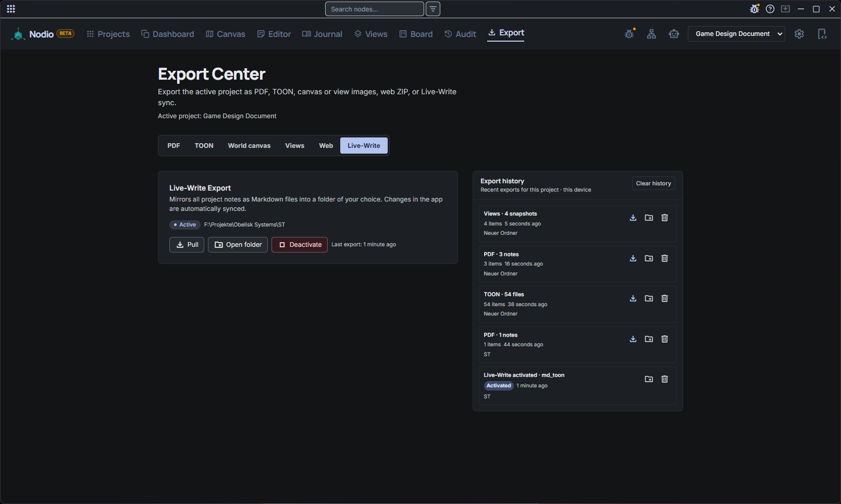Open folder for PDF 3 notes export

click(649, 258)
